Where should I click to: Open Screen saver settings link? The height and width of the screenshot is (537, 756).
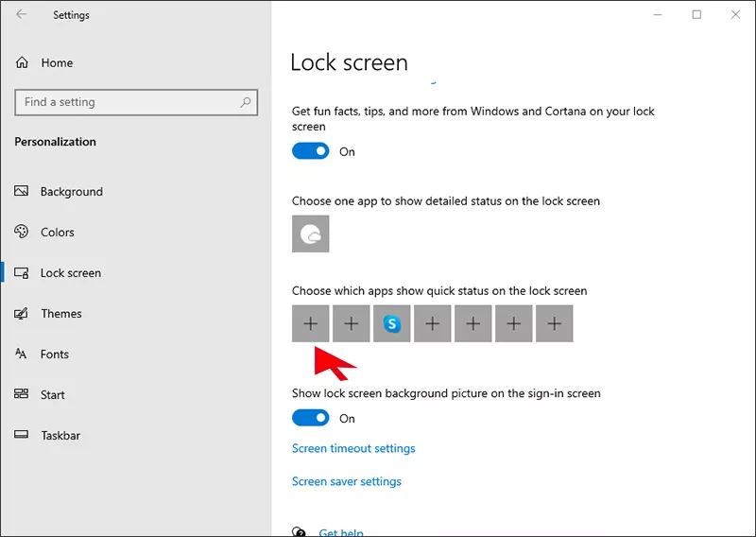tap(347, 481)
